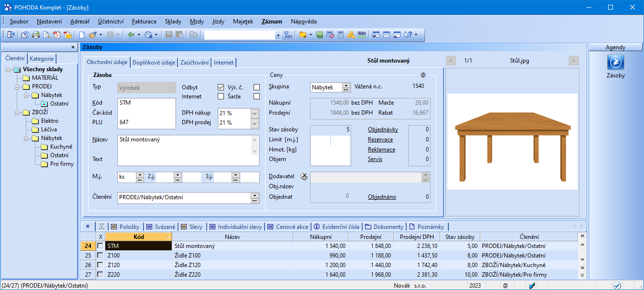This screenshot has width=644, height=290.
Task: Open the M.j. ks unit selector
Action: [140, 178]
